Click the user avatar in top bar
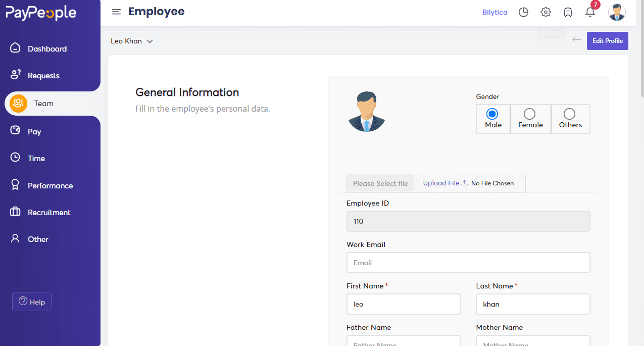Viewport: 644px width, 346px height. point(617,12)
